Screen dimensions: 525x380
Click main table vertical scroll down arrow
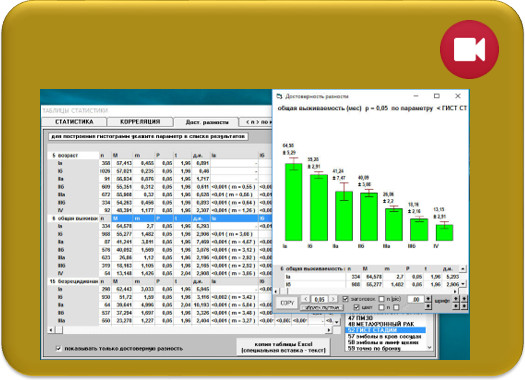(x=336, y=321)
